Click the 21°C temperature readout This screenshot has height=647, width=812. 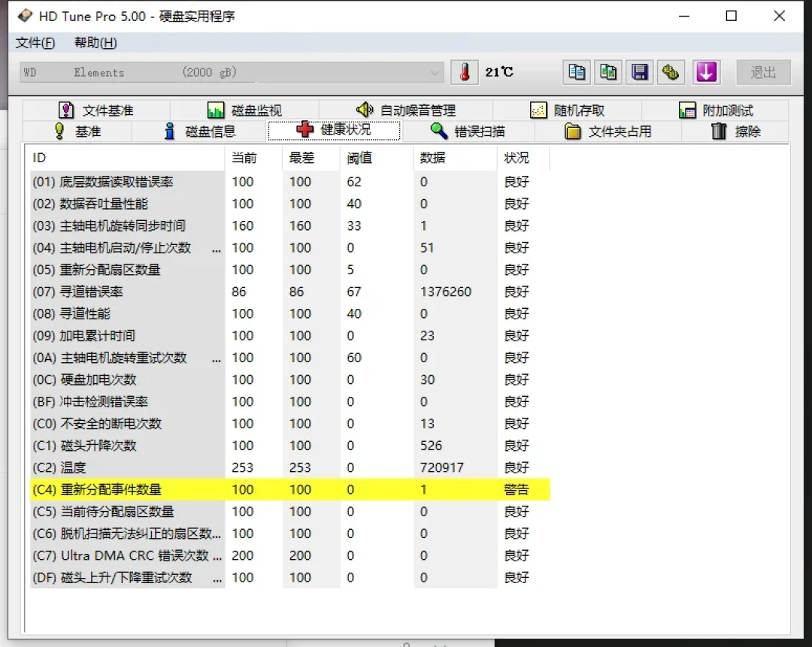coord(499,72)
